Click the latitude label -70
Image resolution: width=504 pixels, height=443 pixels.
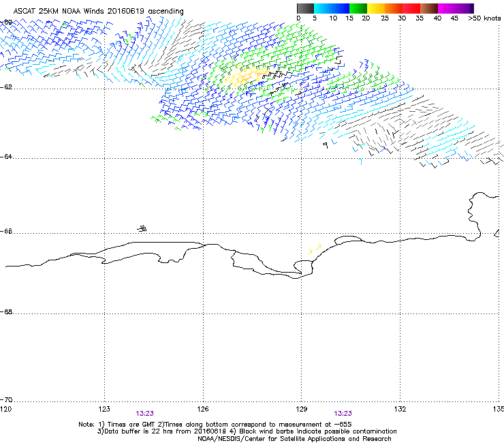coord(6,399)
